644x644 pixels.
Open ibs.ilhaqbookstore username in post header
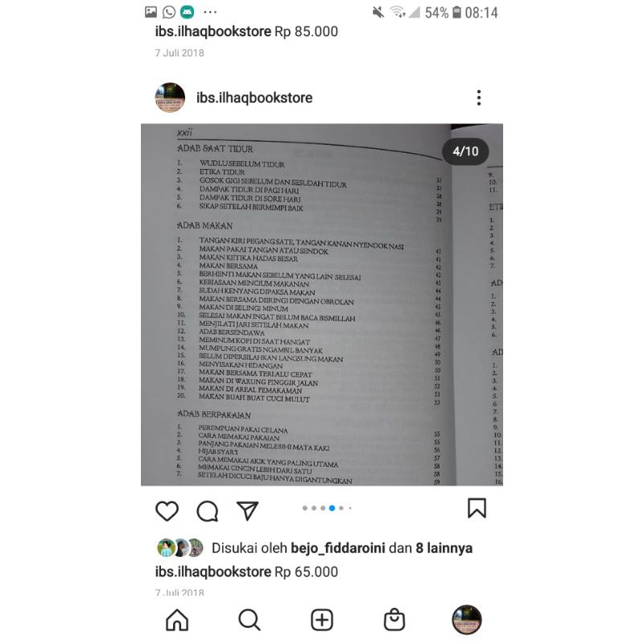coord(254,97)
